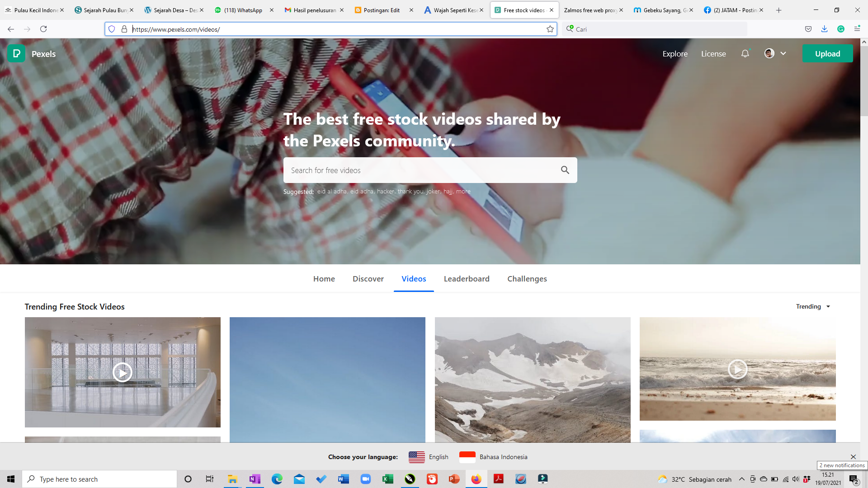
Task: Open a new browser tab
Action: coord(778,10)
